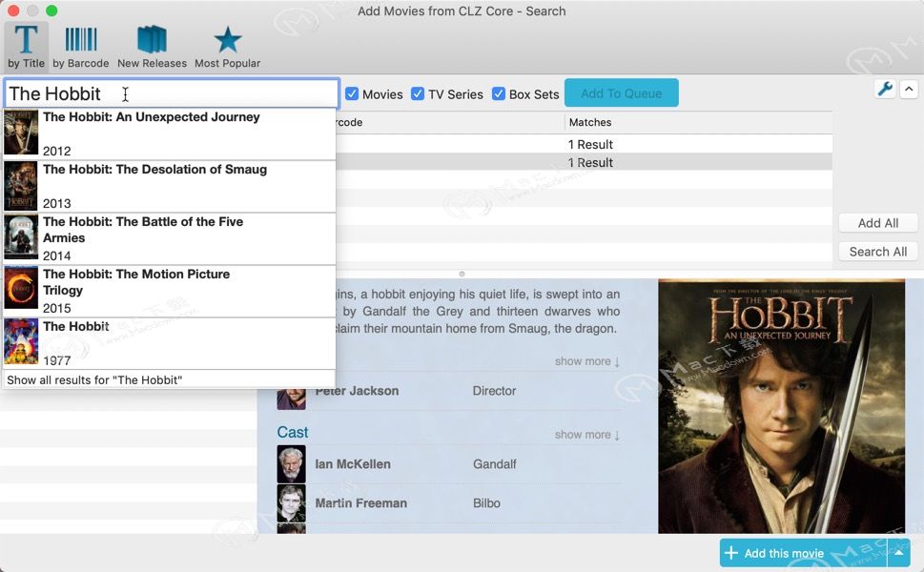The width and height of the screenshot is (924, 572).
Task: Click the Bilbo role text
Action: point(486,503)
